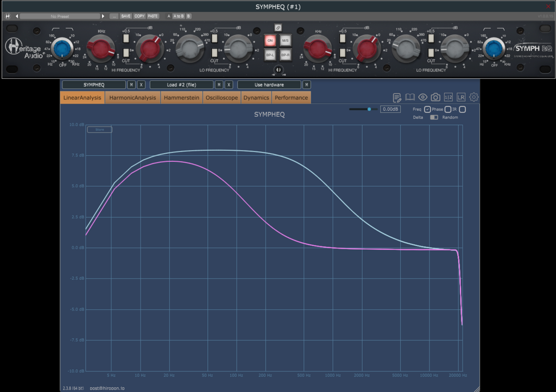This screenshot has width=556, height=392.
Task: Click the eye view icon
Action: click(422, 97)
